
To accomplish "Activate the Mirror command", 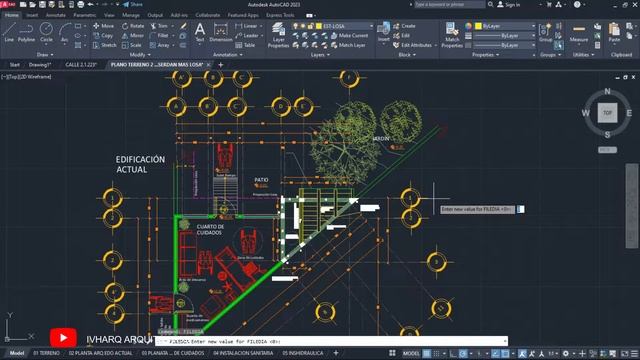I will (133, 36).
